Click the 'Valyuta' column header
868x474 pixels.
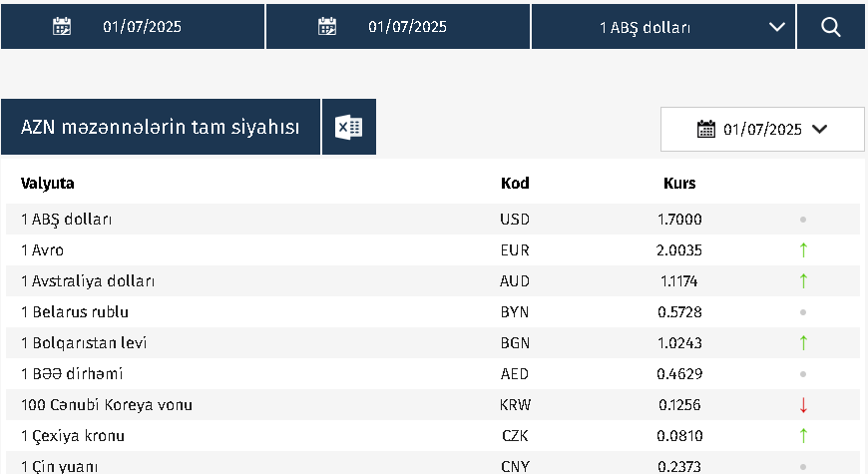[x=48, y=184]
